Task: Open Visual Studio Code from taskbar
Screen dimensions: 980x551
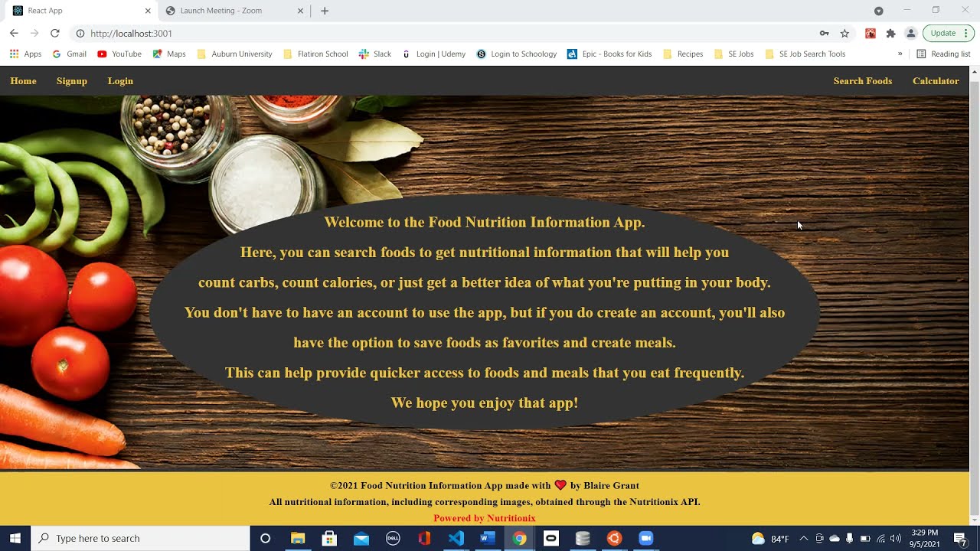Action: click(x=456, y=538)
